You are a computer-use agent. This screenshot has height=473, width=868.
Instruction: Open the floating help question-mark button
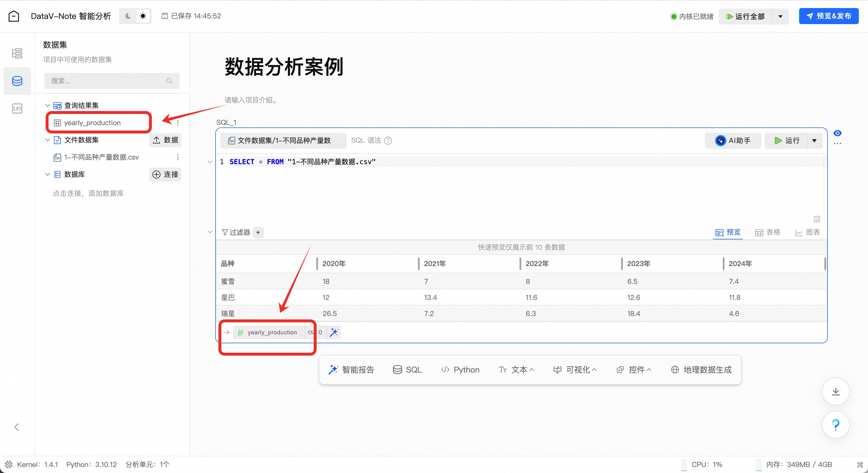[835, 424]
